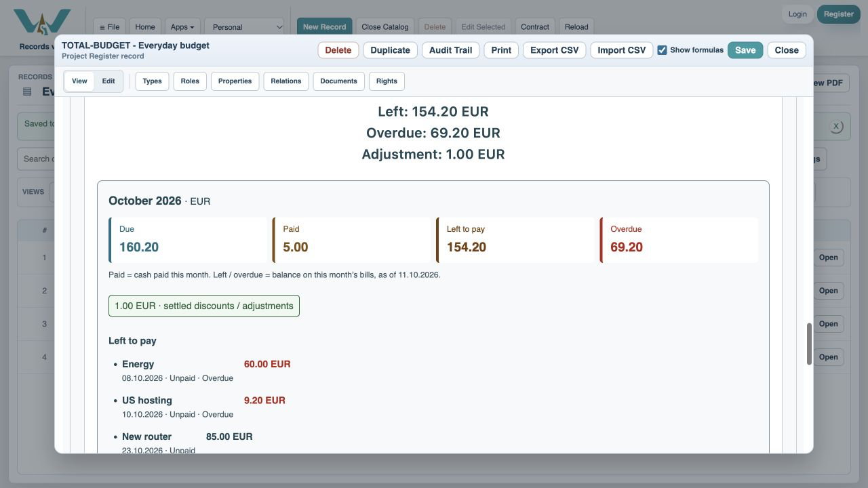Open the Relations tab
The height and width of the screenshot is (488, 868).
[286, 81]
